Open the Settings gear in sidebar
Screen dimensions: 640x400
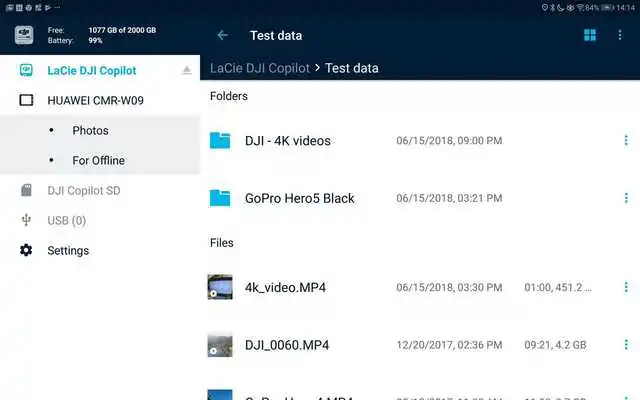26,250
